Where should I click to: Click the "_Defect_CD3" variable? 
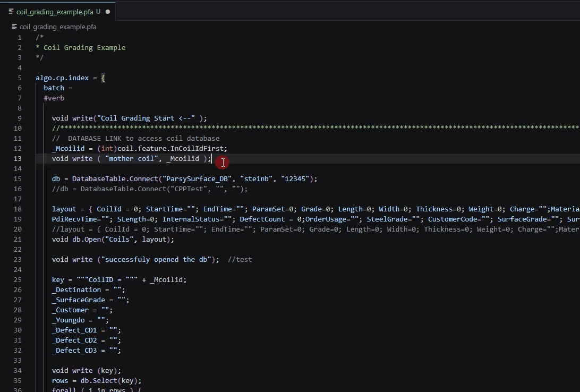tap(74, 351)
